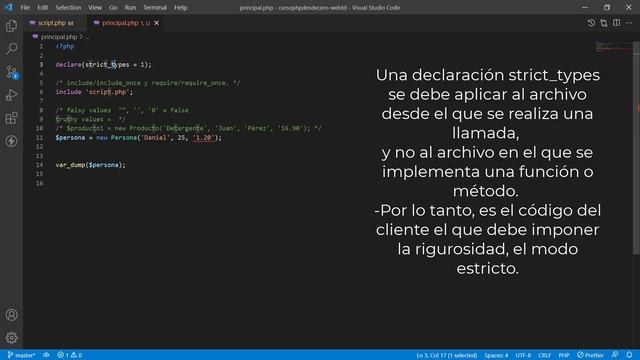The image size is (640, 360).
Task: Click the status bar icon right of the master branch
Action: [46, 355]
